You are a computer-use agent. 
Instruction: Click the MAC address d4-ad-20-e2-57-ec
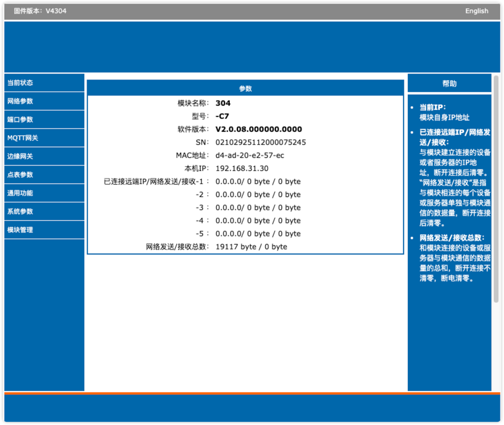249,156
